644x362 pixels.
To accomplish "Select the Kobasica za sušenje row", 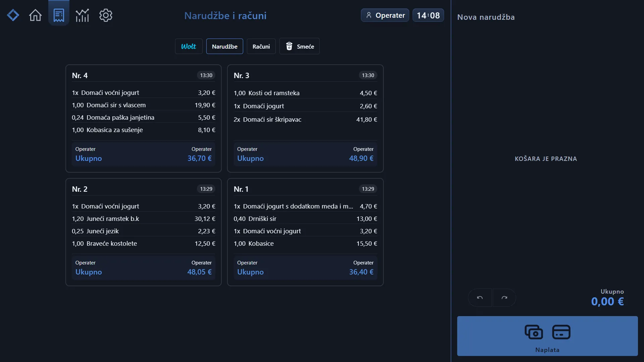I will tap(144, 130).
